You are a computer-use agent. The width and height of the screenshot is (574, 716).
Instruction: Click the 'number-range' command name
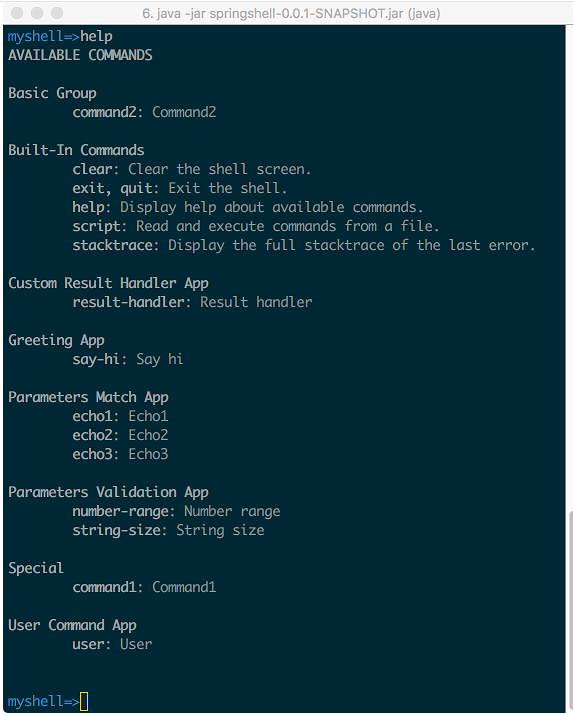(x=120, y=511)
